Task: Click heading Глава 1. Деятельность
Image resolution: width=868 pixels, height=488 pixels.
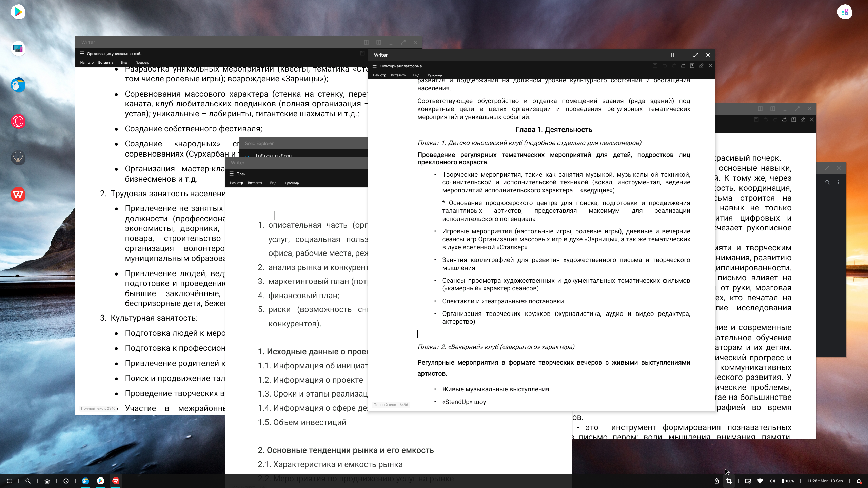Action: 554,130
